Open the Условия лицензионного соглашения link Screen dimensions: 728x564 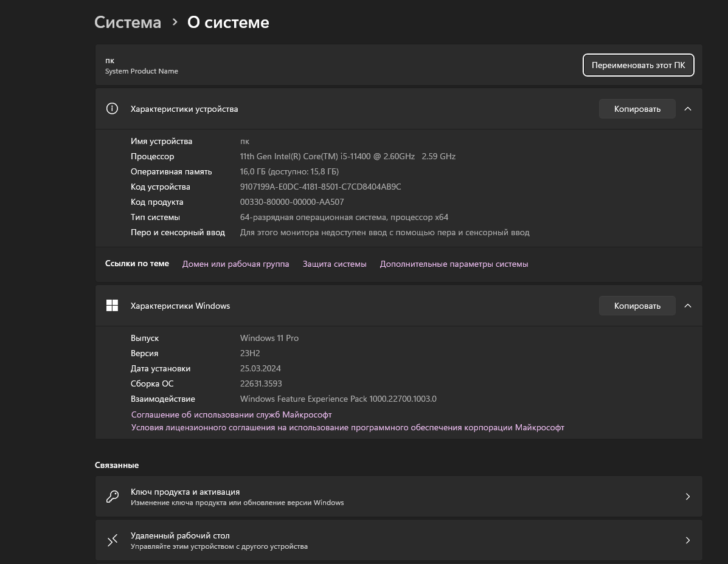[347, 427]
